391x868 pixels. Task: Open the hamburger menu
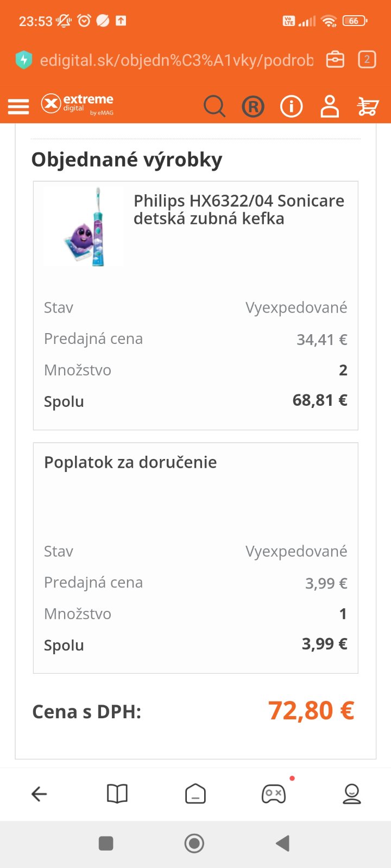pos(18,106)
